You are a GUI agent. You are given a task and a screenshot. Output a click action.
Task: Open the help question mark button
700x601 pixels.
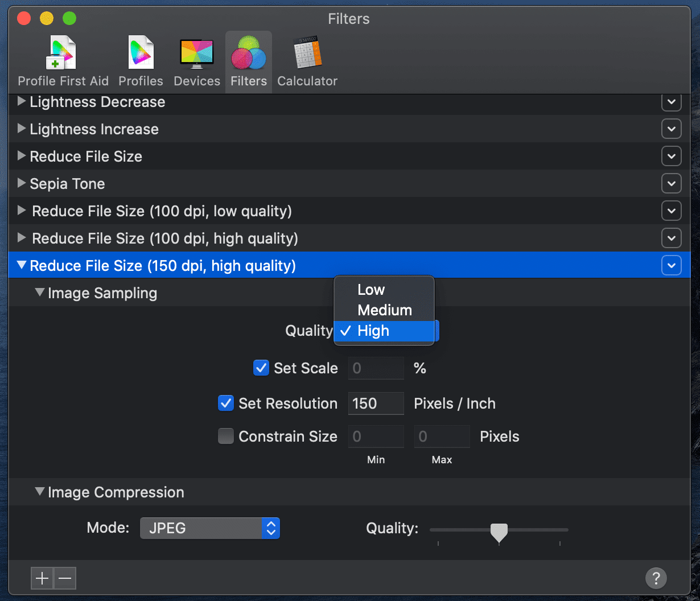click(656, 578)
